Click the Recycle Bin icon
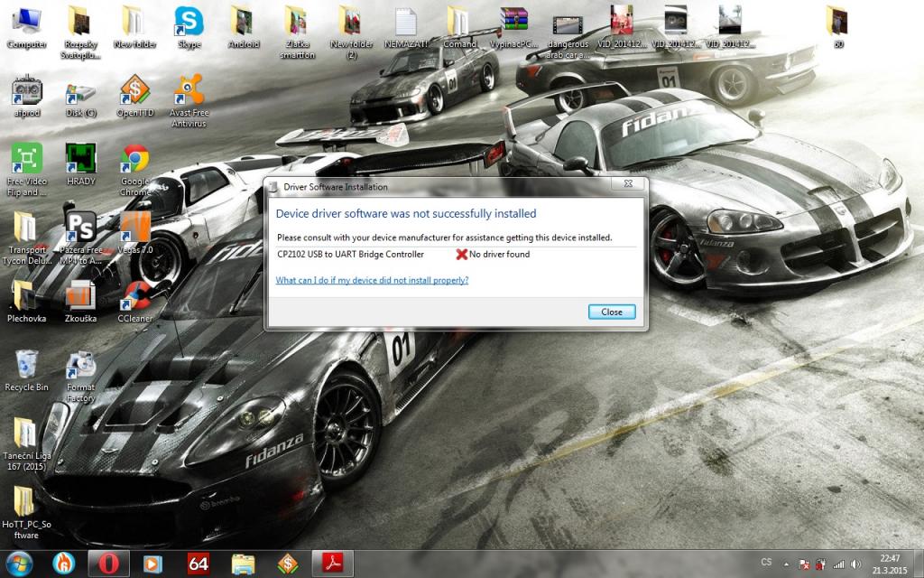The height and width of the screenshot is (578, 924). (x=26, y=369)
